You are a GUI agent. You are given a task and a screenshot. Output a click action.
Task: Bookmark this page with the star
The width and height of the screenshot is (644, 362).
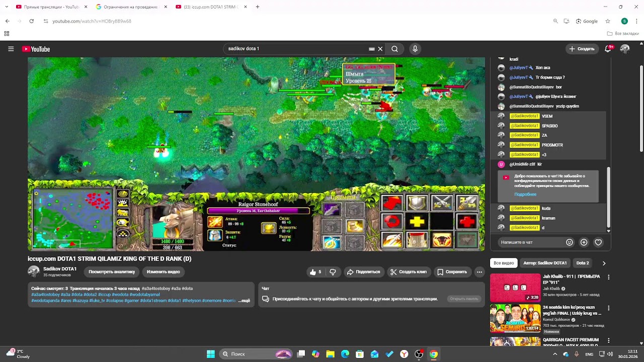point(608,21)
